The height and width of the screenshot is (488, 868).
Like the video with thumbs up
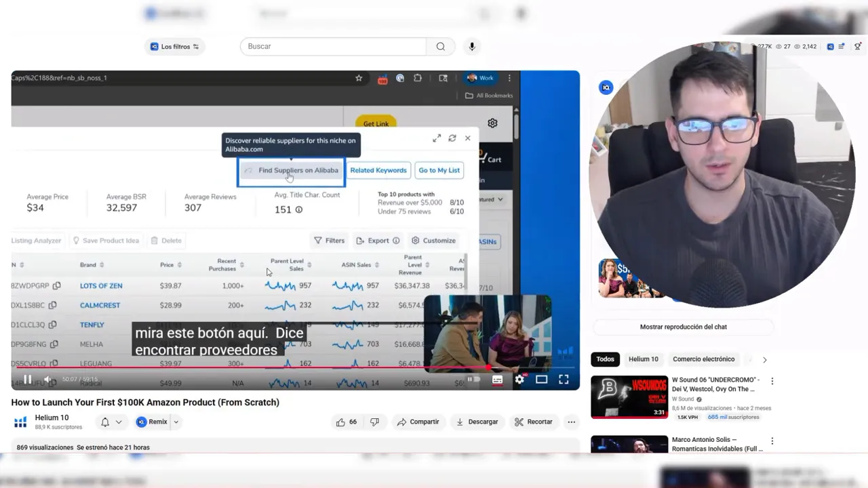coord(346,422)
